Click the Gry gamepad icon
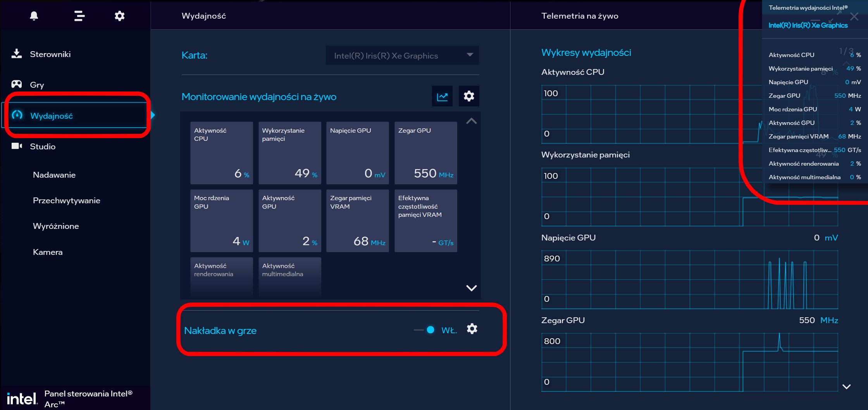Image resolution: width=868 pixels, height=410 pixels. [17, 84]
